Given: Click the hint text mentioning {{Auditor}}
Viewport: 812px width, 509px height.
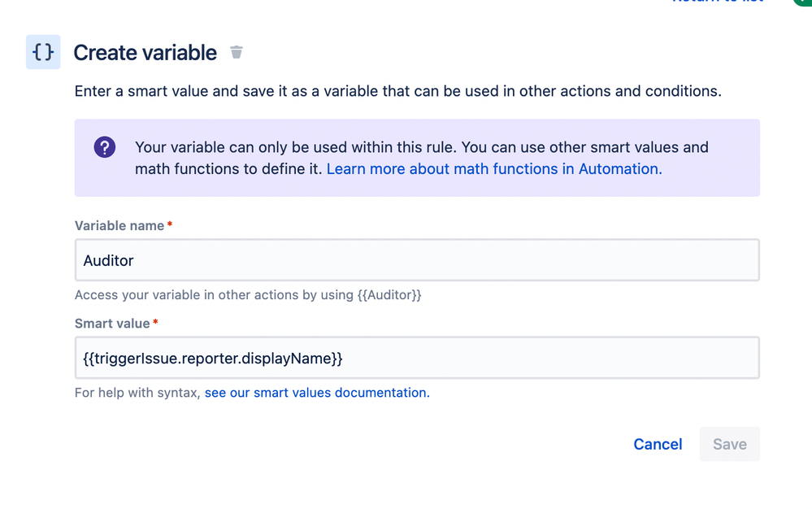Looking at the screenshot, I should tap(248, 294).
